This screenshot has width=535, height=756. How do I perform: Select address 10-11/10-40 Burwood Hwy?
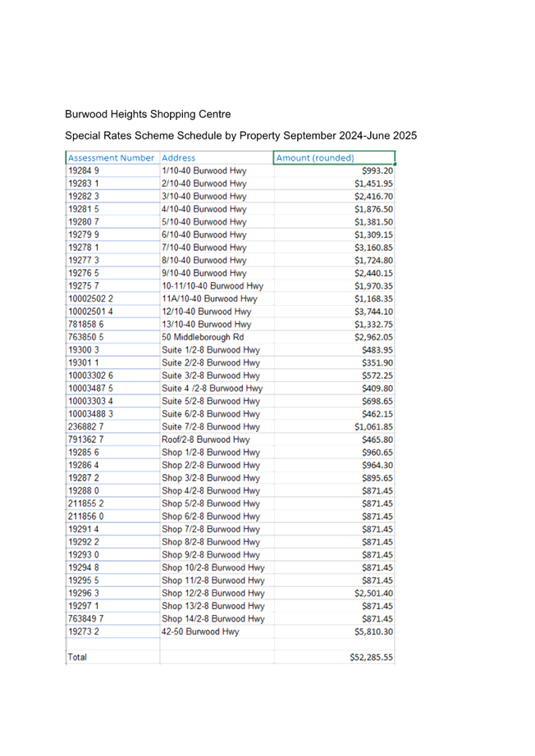pos(213,286)
